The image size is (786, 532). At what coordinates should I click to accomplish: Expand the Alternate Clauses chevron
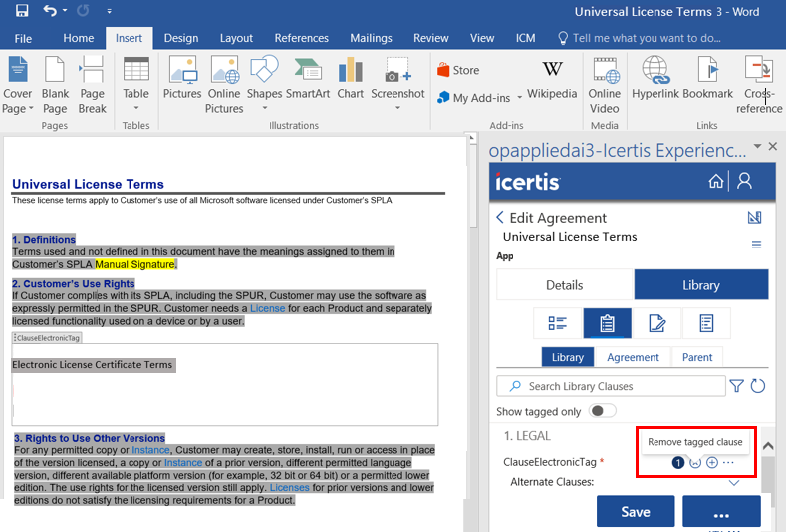(734, 483)
